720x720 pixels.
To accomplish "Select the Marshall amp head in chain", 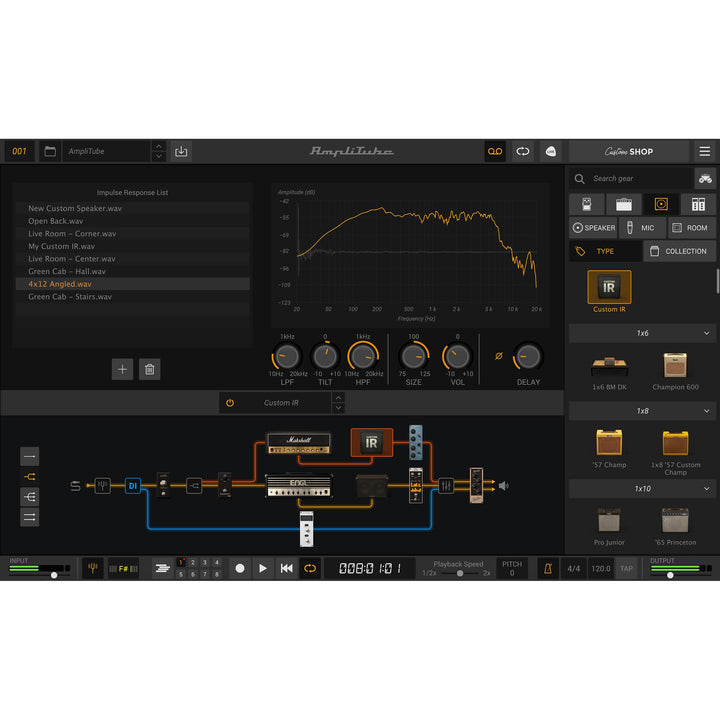I will [x=298, y=443].
